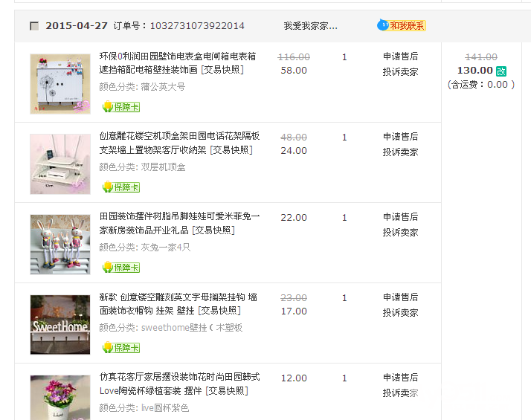
Task: Click 投诉卖家 for the 仿真花 item
Action: pos(400,393)
